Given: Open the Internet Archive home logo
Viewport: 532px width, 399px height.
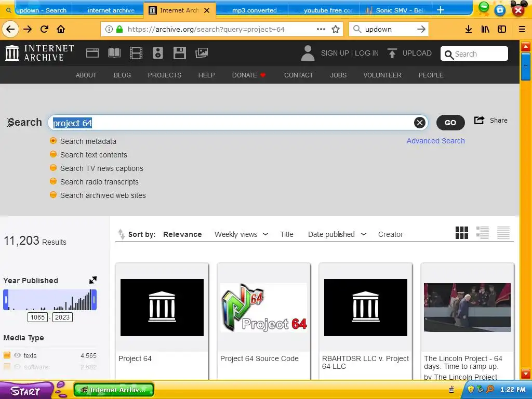Looking at the screenshot, I should 39,53.
